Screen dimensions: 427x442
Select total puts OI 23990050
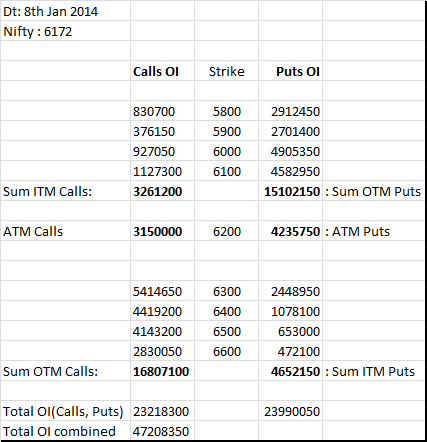click(290, 411)
